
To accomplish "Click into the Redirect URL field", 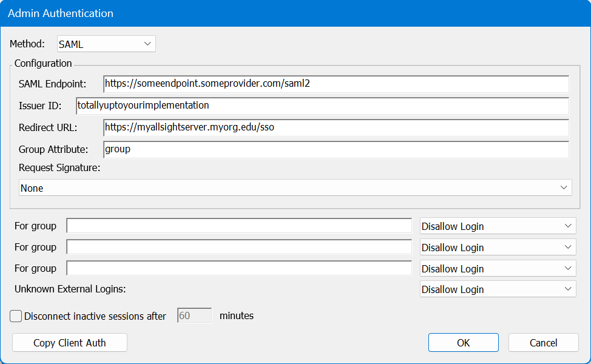I will tap(336, 127).
